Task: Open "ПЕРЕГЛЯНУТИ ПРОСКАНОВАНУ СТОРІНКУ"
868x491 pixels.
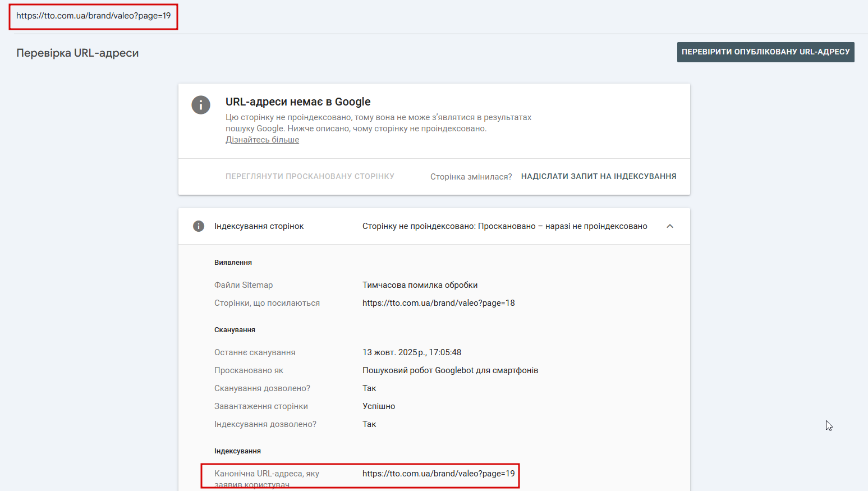Action: pos(310,176)
